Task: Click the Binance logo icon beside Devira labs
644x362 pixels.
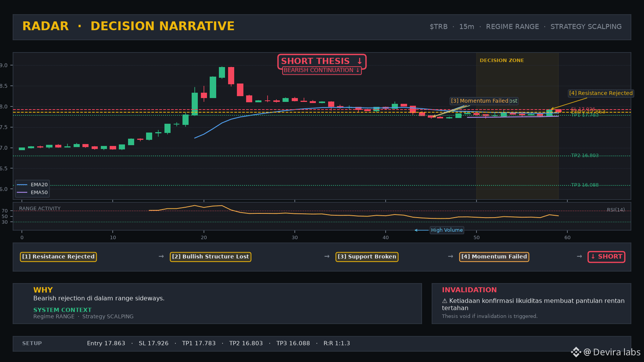Action: (x=576, y=352)
